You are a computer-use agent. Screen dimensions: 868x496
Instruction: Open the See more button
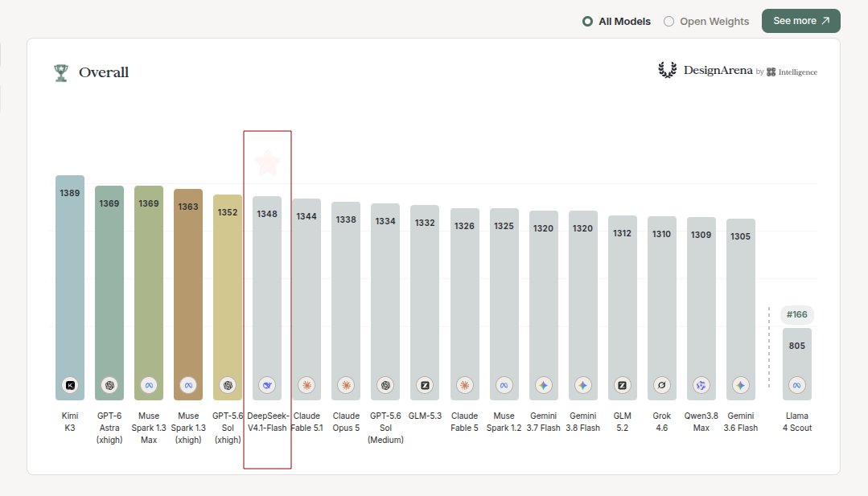[801, 21]
